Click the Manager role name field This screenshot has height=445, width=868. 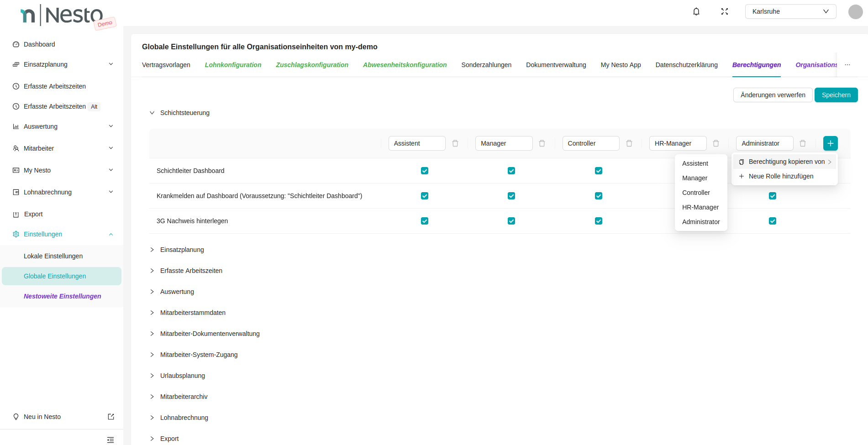point(503,143)
